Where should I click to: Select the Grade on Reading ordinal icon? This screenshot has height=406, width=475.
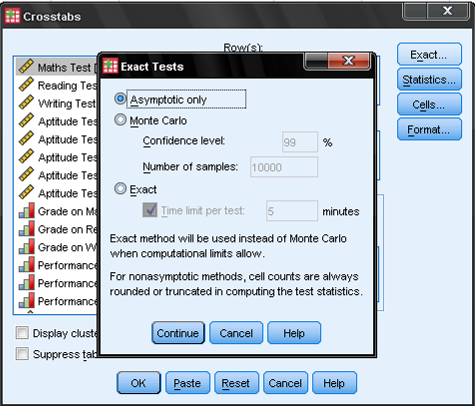click(x=26, y=229)
